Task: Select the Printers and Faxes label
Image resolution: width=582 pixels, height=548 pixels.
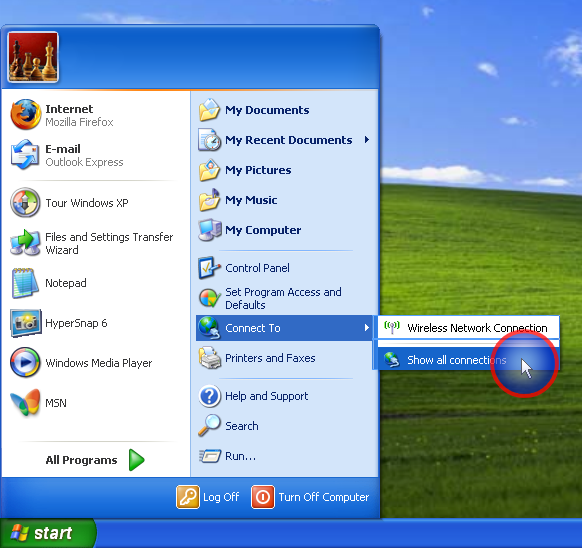Action: click(x=270, y=358)
